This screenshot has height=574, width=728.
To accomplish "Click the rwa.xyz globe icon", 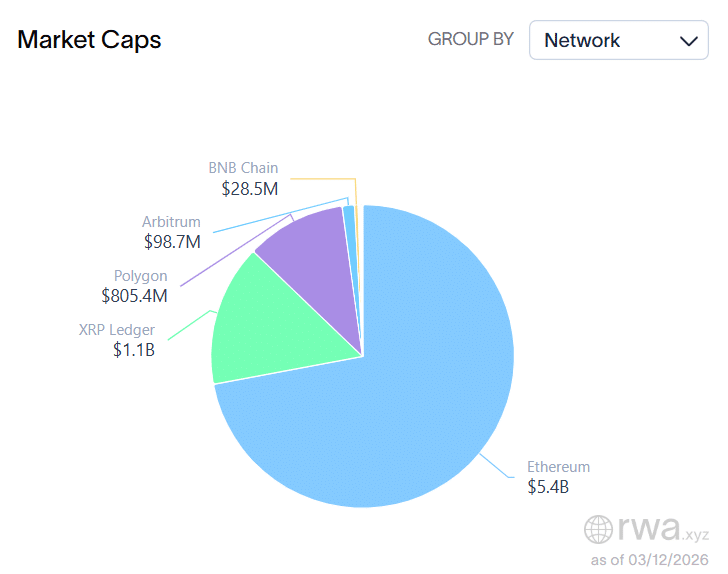I will 599,529.
